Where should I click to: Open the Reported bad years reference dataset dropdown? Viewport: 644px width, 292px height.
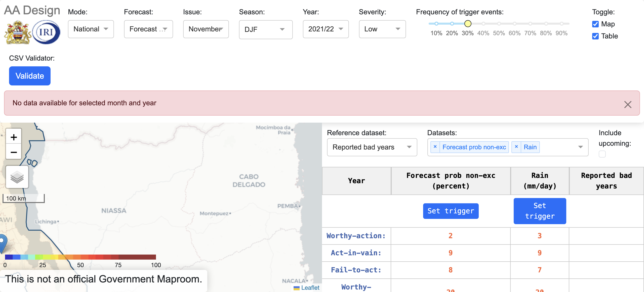click(372, 147)
